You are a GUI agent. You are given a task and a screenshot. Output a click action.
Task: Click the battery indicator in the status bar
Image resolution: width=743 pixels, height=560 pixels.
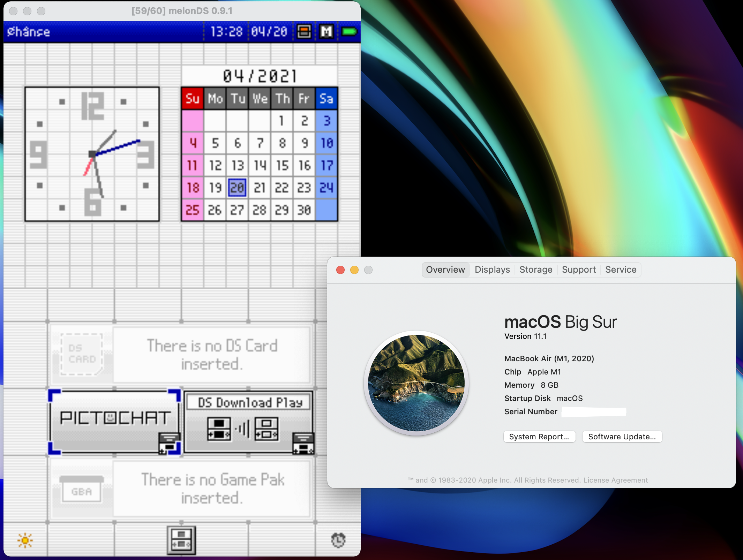pyautogui.click(x=349, y=31)
